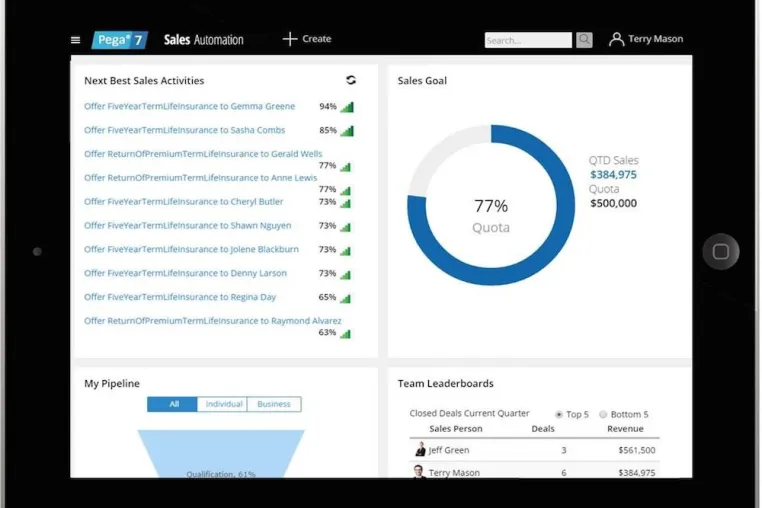Click Jeff Green's avatar in leaderboard
This screenshot has height=508, width=762.
point(420,449)
